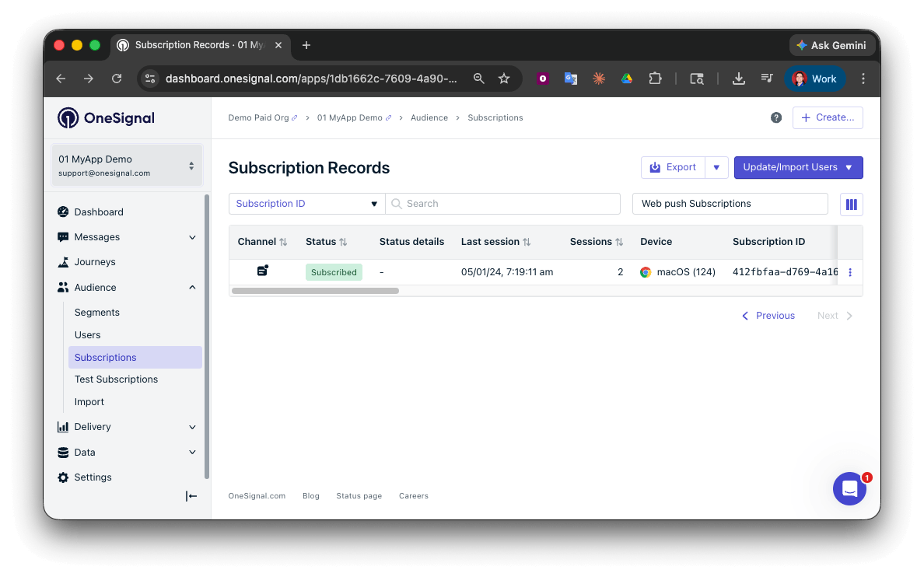
Task: Select Subscriptions in sidebar
Action: (135, 357)
